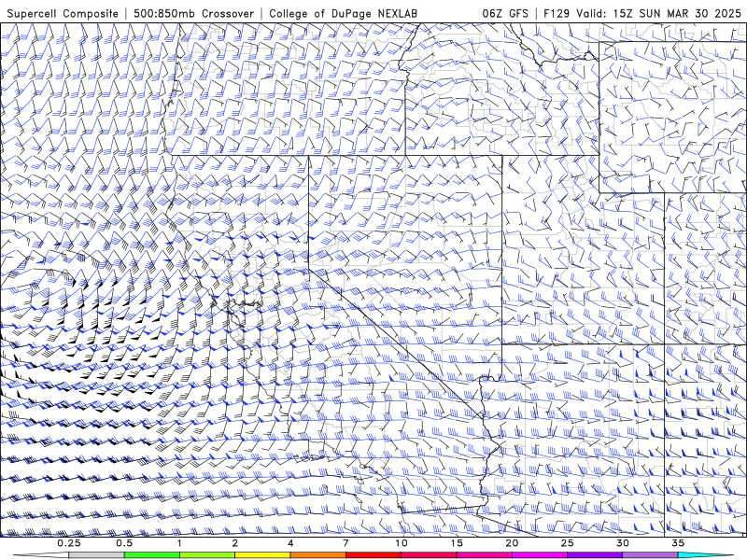Click the 'Supercell Composite' title text
The image size is (747, 560).
click(63, 14)
